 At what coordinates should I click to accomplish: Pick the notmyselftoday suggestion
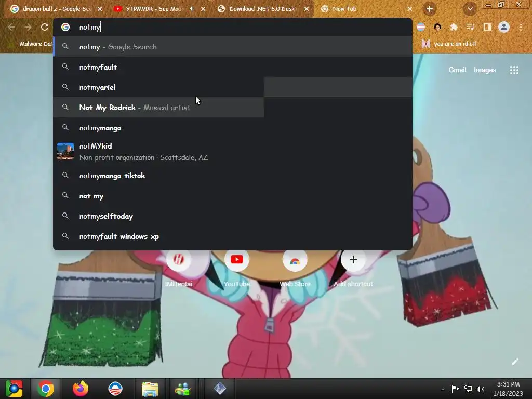[232, 216]
